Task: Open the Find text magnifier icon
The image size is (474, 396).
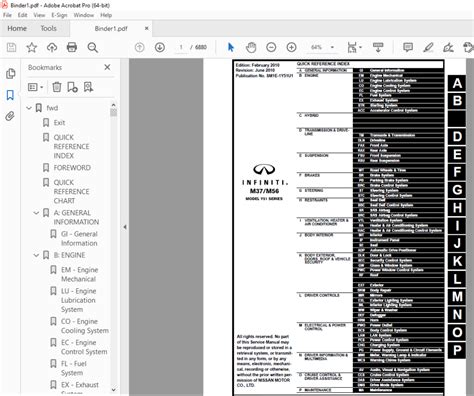Action: pyautogui.click(x=93, y=48)
